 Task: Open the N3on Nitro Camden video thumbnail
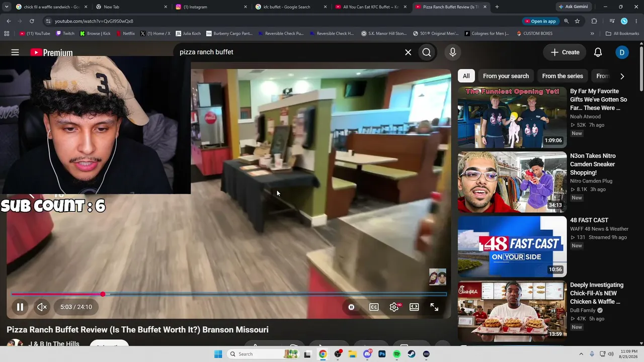tap(512, 182)
